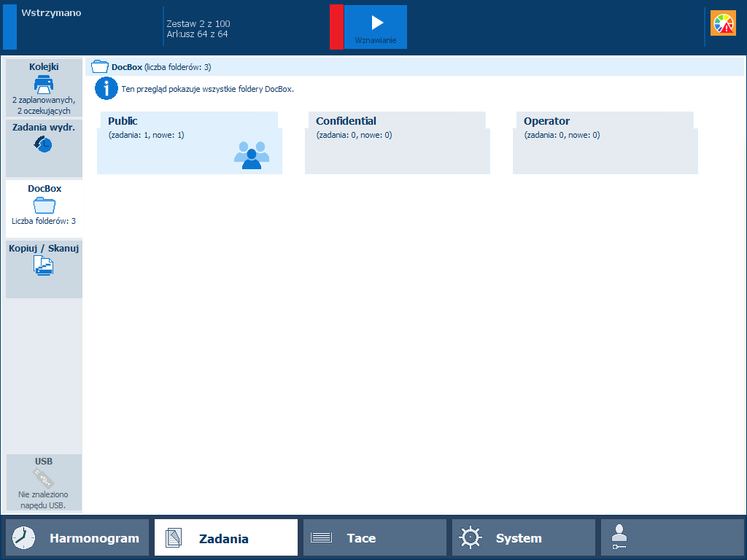Click the DocBox (liczba folderów: 3) header title
This screenshot has width=747, height=560.
tap(161, 67)
